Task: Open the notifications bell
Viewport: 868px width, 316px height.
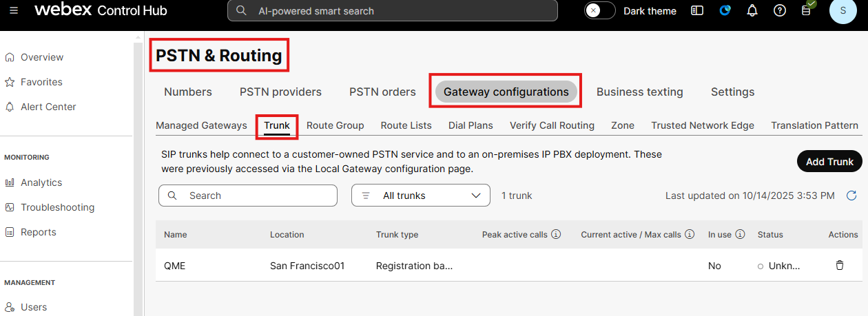Action: tap(752, 11)
